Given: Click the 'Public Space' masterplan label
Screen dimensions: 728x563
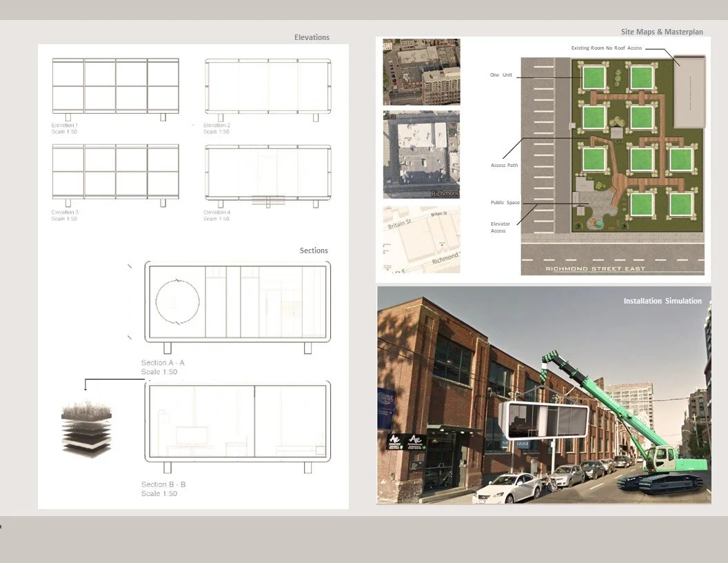Looking at the screenshot, I should [505, 203].
